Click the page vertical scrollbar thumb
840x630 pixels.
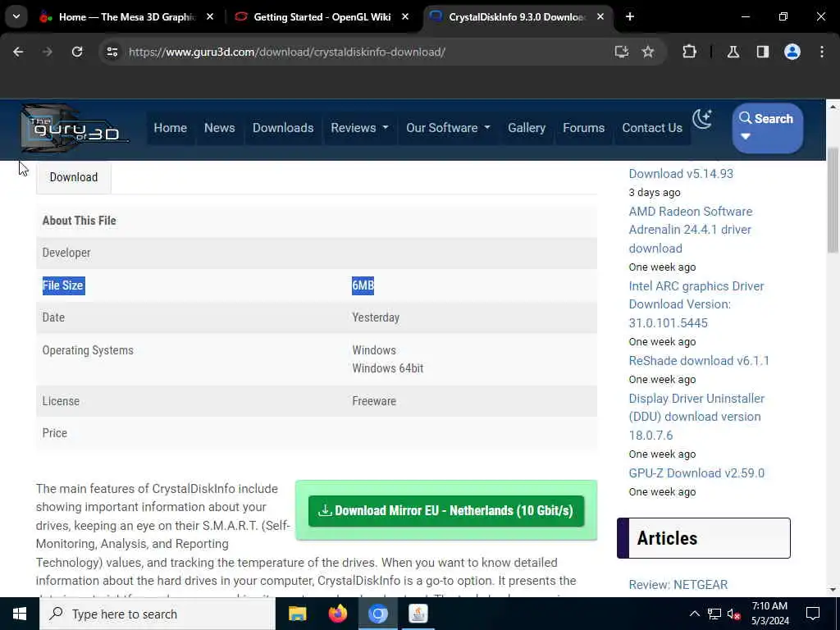tap(833, 199)
